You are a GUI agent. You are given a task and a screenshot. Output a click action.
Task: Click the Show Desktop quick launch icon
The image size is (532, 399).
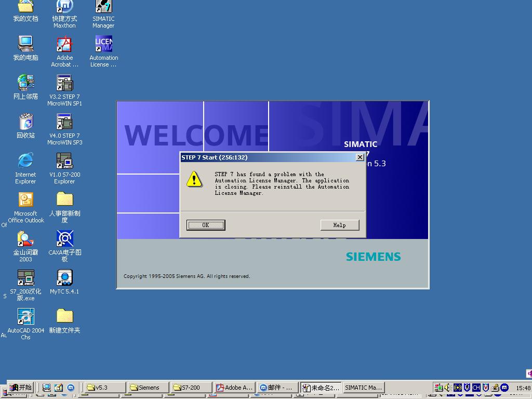coord(46,388)
